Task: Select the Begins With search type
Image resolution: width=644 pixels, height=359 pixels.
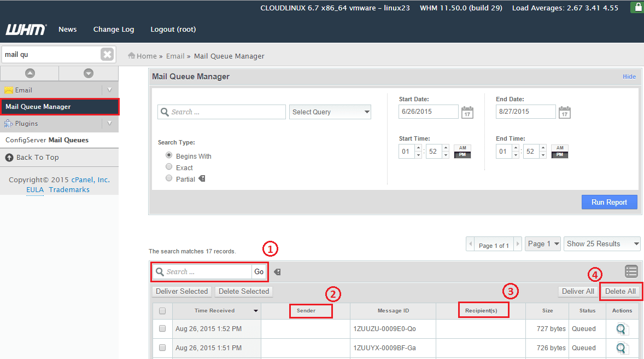Action: pos(169,155)
